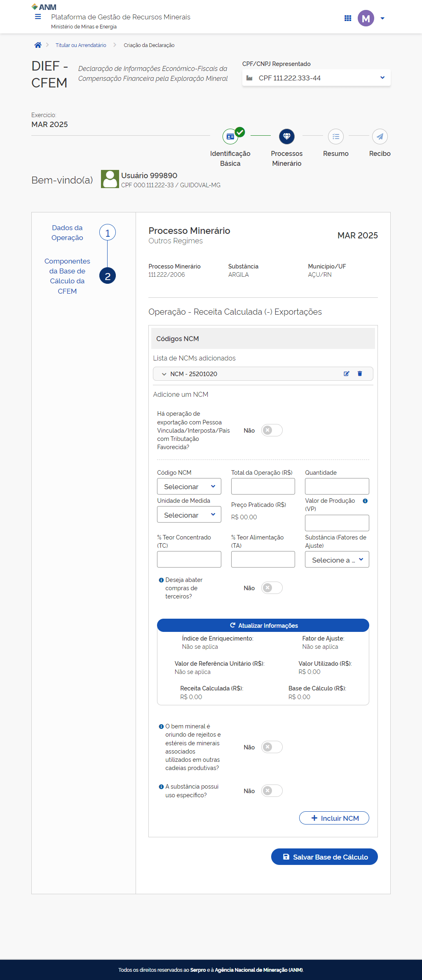The height and width of the screenshot is (980, 422).
Task: Delete NCM 25201020 with trash icon
Action: tap(360, 374)
